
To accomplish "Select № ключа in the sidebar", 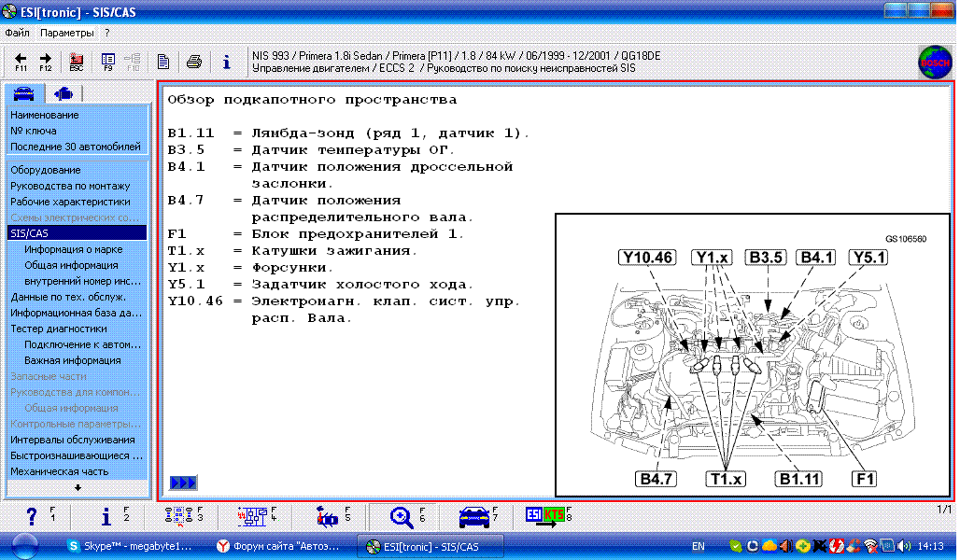I will point(33,131).
